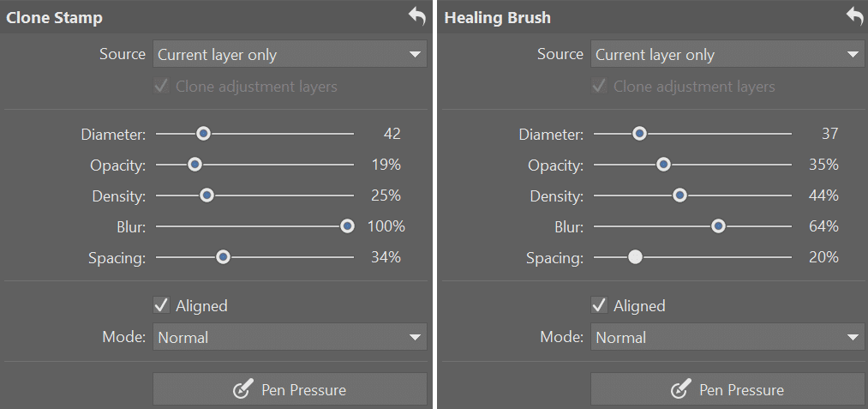Screen dimensions: 868x409
Task: Expand Healing Brush Mode dropdown
Action: click(x=727, y=337)
